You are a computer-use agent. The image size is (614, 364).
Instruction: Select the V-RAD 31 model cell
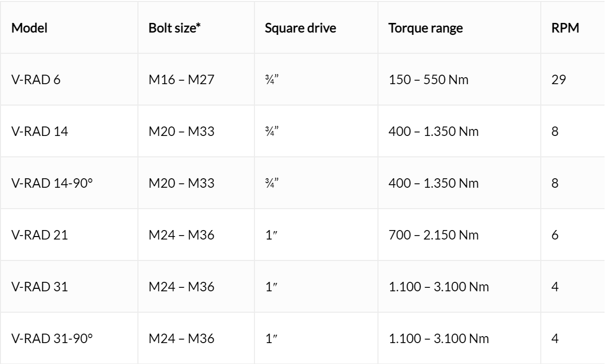click(x=69, y=286)
